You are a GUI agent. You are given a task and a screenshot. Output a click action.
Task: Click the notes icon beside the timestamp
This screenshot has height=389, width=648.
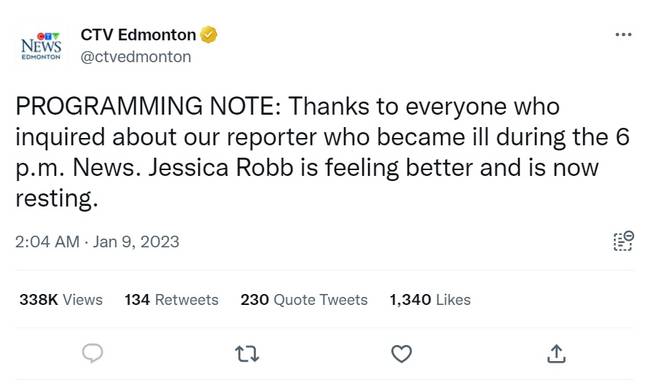[623, 241]
